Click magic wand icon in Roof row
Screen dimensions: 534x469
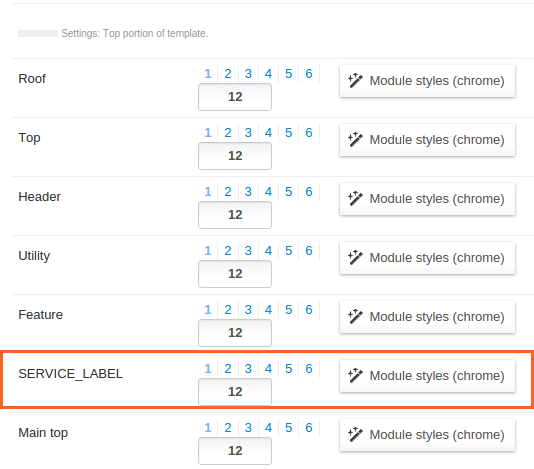355,81
